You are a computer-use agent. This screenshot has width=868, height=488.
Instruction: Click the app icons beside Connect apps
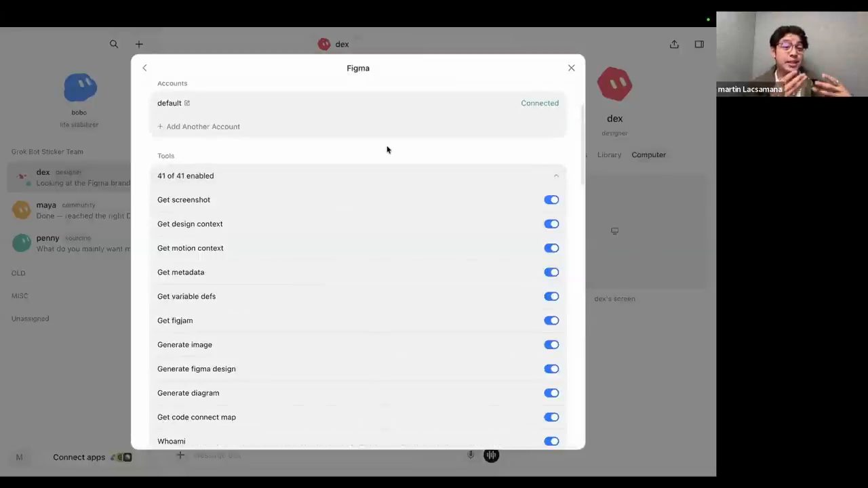click(x=121, y=457)
